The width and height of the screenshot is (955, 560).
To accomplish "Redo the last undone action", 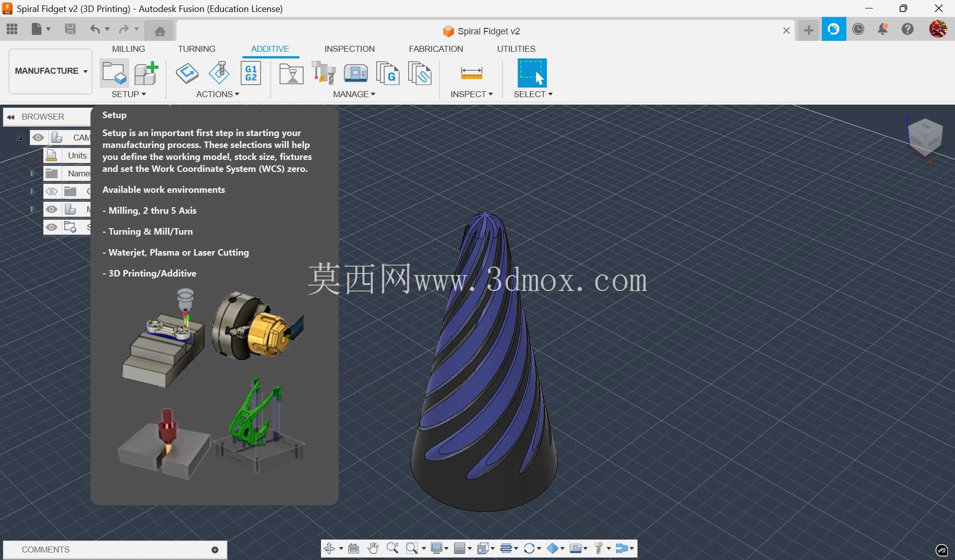I will click(x=124, y=29).
